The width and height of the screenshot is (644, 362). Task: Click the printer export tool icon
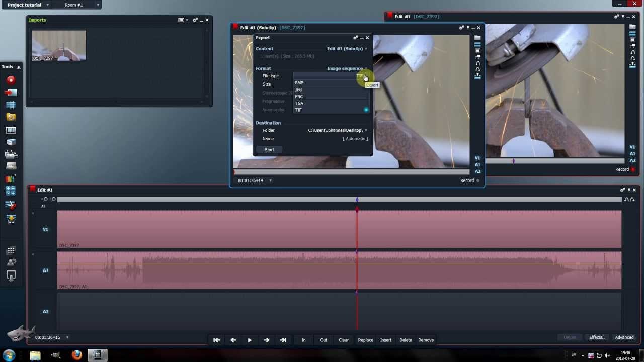click(x=11, y=154)
